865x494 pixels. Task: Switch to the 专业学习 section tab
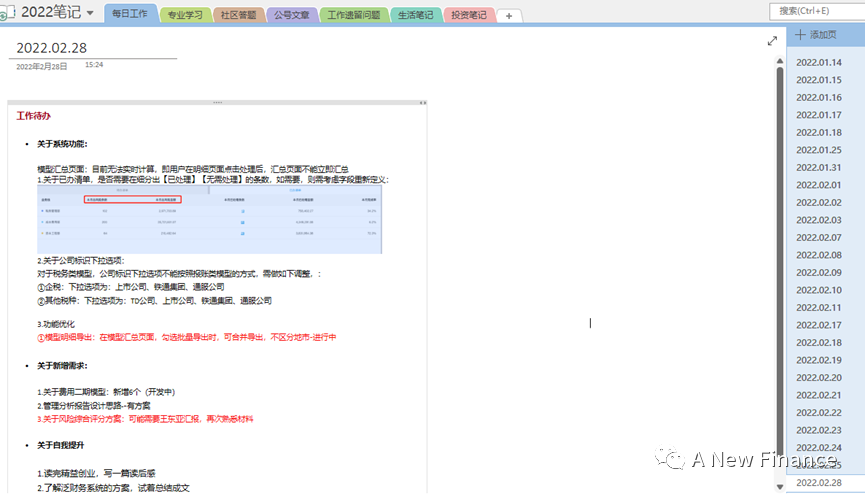point(185,15)
